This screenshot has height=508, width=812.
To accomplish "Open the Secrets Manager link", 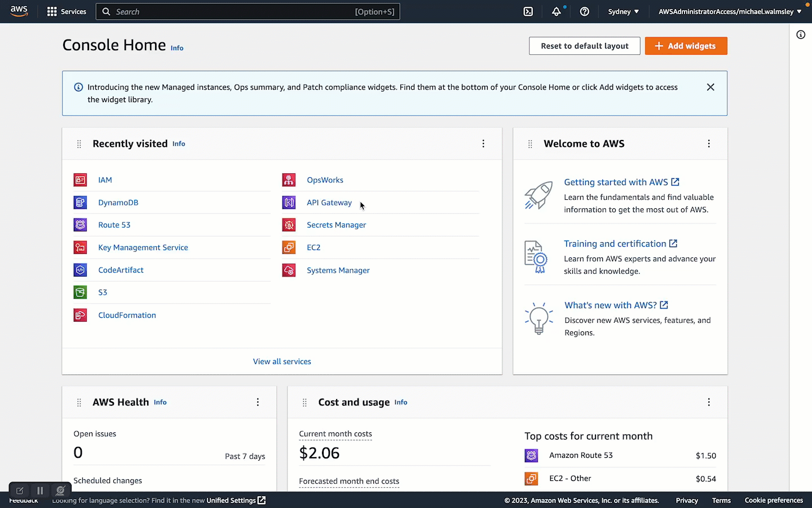I will [337, 225].
